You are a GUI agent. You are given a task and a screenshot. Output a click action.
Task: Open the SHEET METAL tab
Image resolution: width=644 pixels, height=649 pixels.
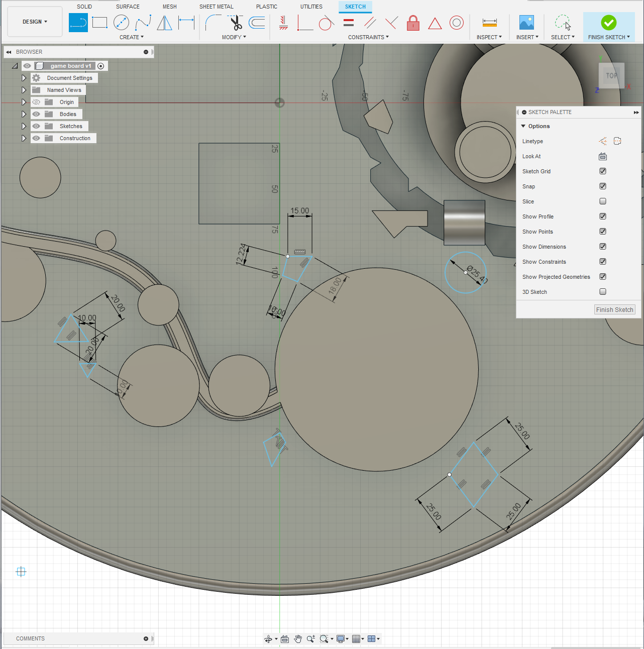(217, 6)
